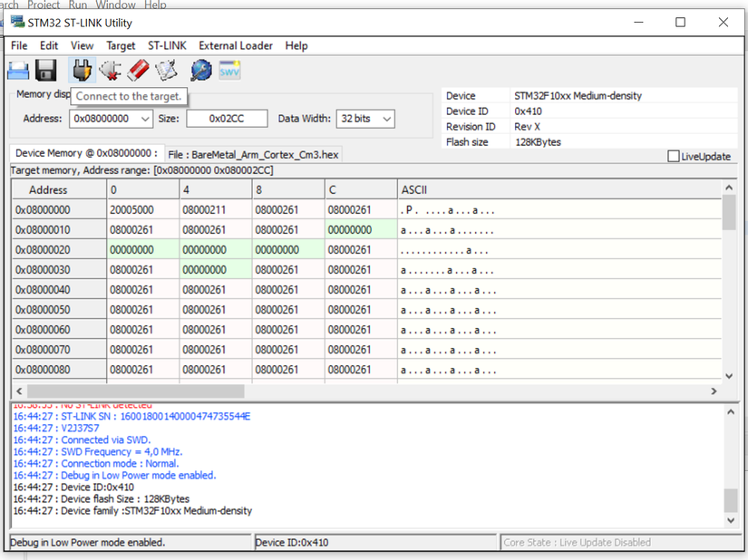The width and height of the screenshot is (748, 560).
Task: Open the View menu
Action: [82, 45]
